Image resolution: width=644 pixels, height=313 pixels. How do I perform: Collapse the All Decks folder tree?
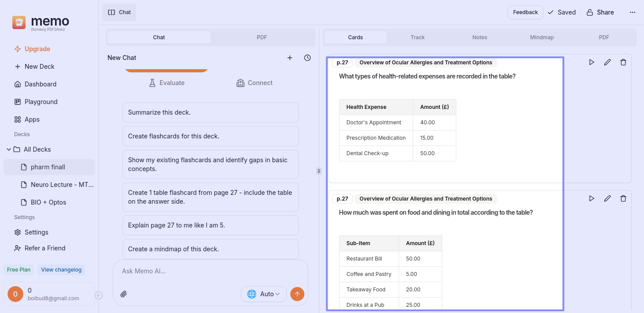(9, 149)
